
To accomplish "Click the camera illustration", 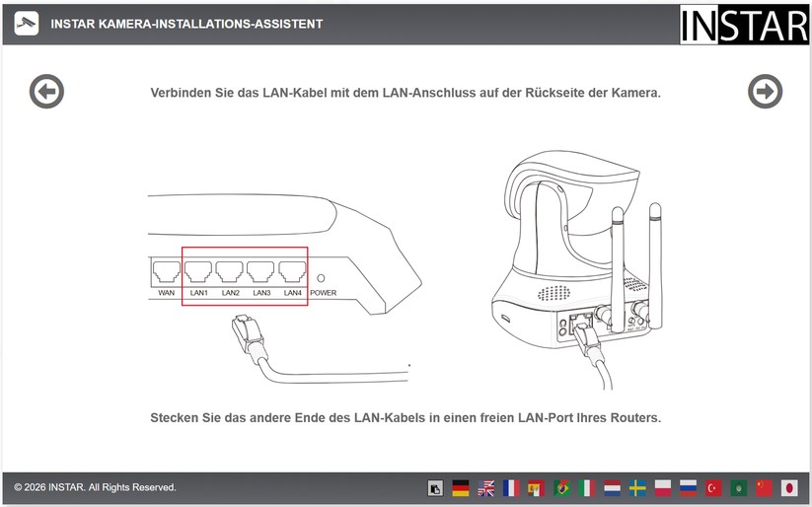I will (577, 269).
